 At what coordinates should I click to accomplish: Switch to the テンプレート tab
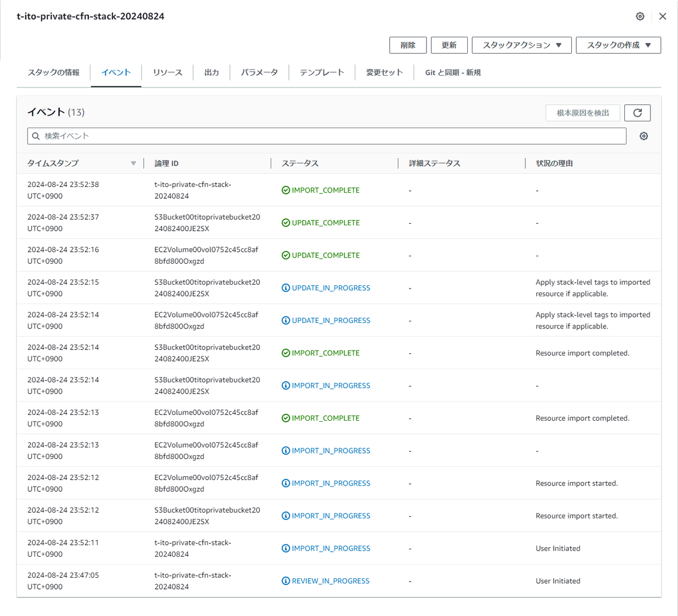click(x=321, y=72)
